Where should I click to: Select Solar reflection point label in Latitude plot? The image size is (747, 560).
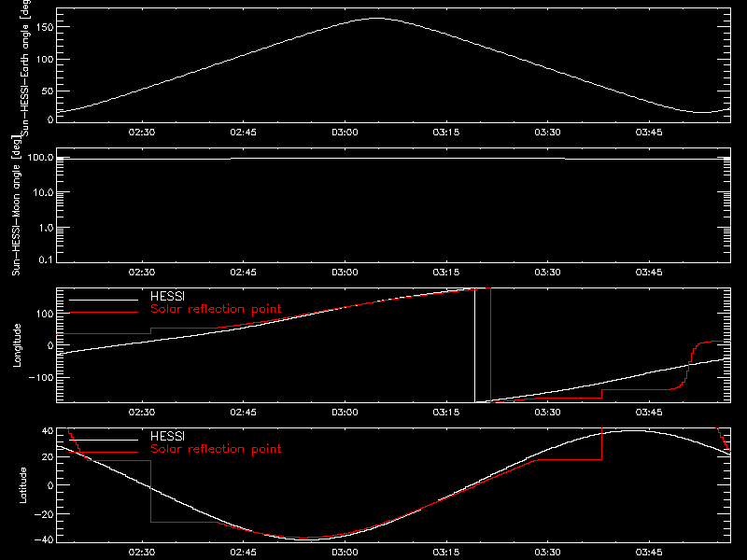(x=216, y=449)
